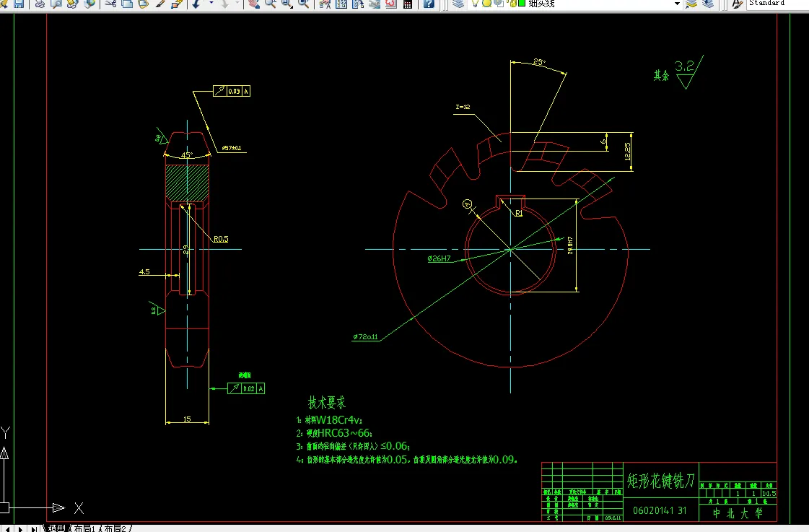Click the Save icon in the toolbar
Screen dimensions: 809x532
(19, 4)
